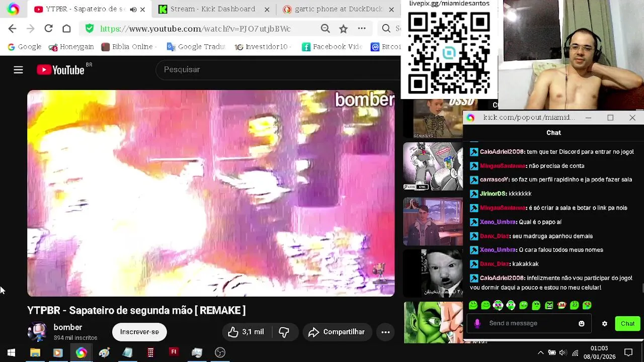Go back with the browser back arrow
This screenshot has height=362, width=644.
point(12,29)
